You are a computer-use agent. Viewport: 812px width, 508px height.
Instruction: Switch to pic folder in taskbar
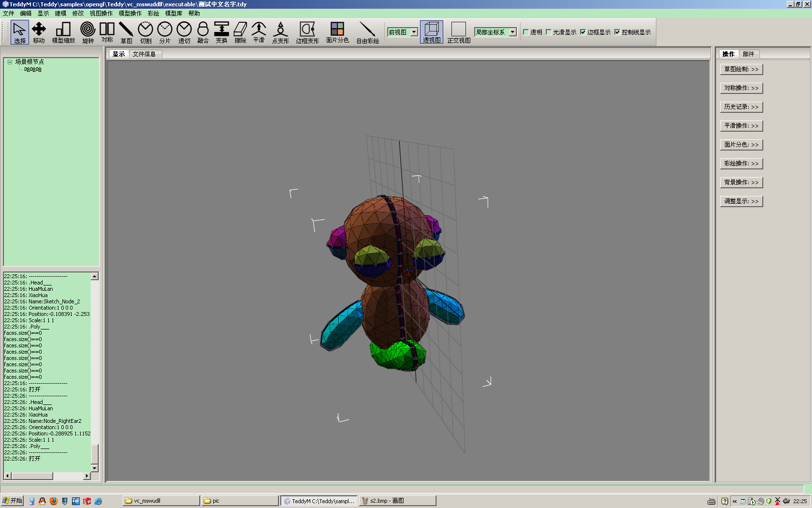[240, 501]
